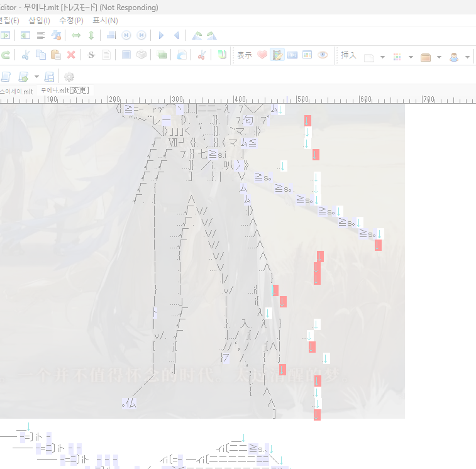Toggle the eye preview icon
The width and height of the screenshot is (476, 469).
[x=323, y=55]
